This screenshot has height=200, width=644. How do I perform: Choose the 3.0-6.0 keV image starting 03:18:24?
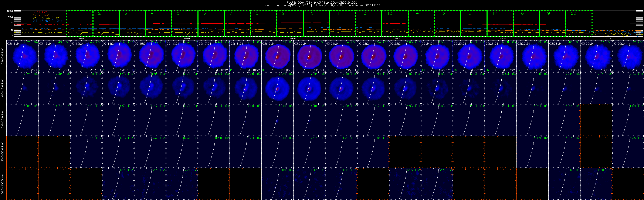(x=245, y=56)
